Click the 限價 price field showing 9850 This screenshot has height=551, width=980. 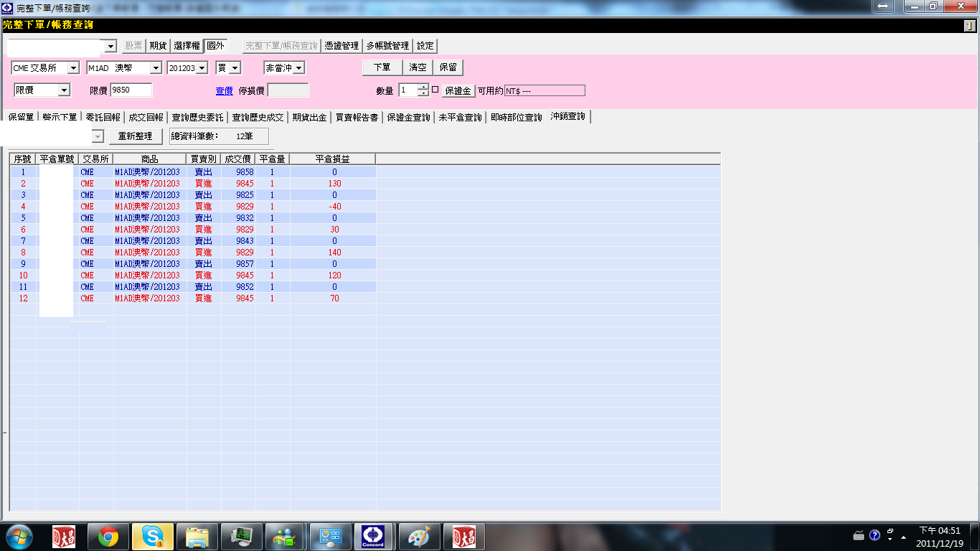(131, 90)
